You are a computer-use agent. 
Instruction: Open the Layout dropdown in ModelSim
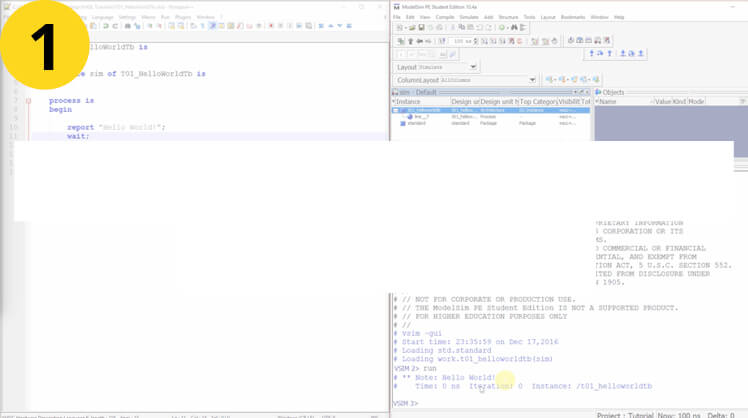473,67
